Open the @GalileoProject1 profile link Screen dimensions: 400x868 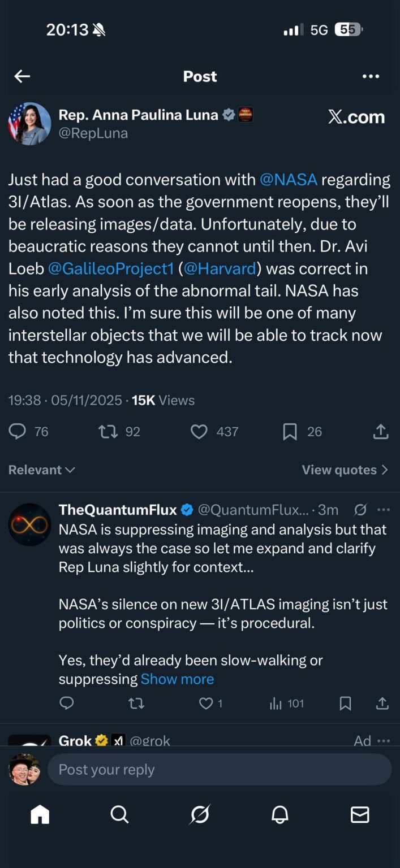coord(111,268)
